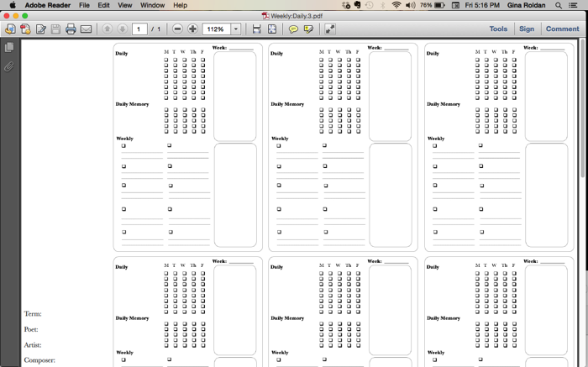
Task: Click the Poet: label text
Action: click(31, 329)
